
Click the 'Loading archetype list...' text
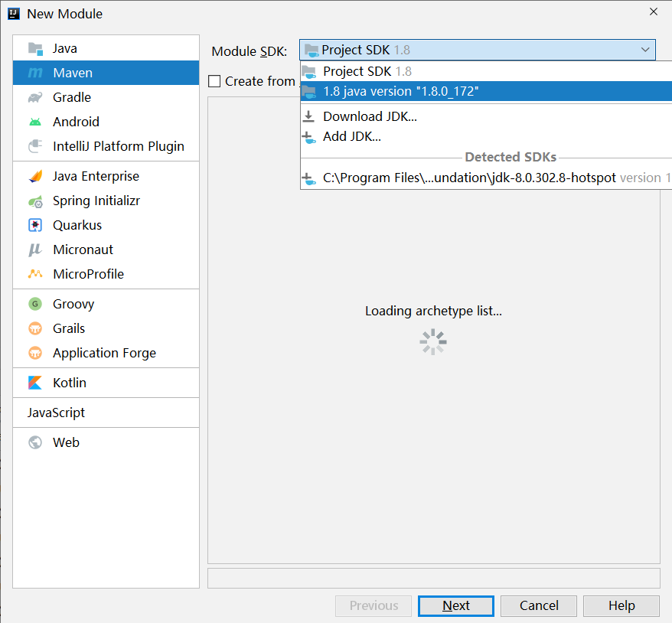[433, 311]
